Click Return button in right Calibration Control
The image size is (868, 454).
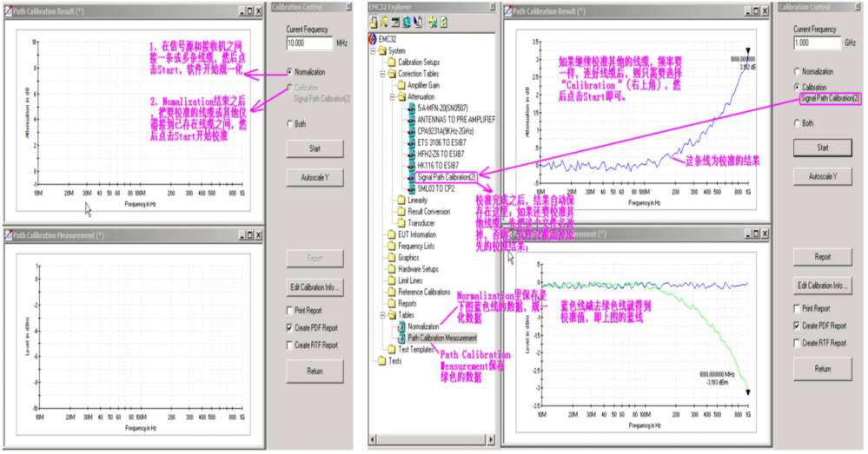pos(823,369)
